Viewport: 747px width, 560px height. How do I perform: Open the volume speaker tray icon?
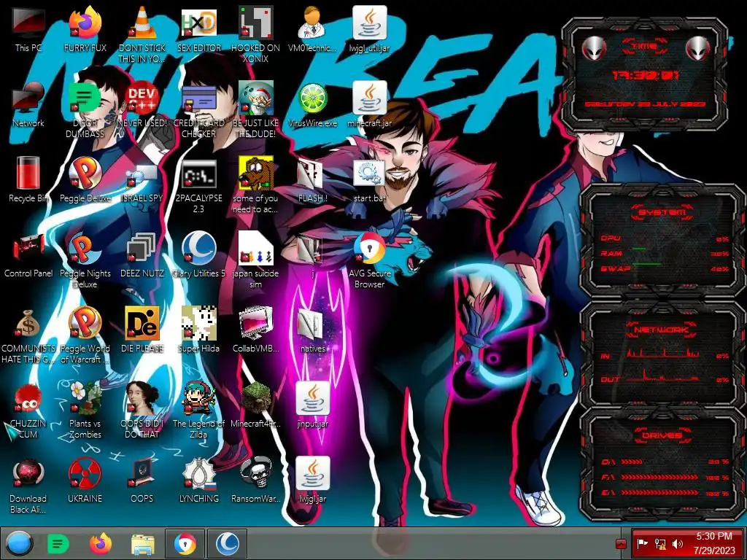pos(677,544)
